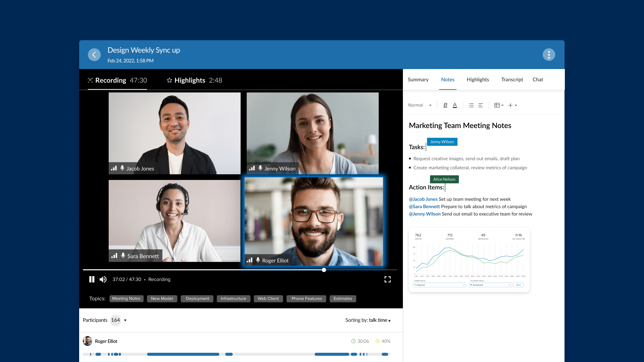Switch to the Transcript tab

coord(512,79)
